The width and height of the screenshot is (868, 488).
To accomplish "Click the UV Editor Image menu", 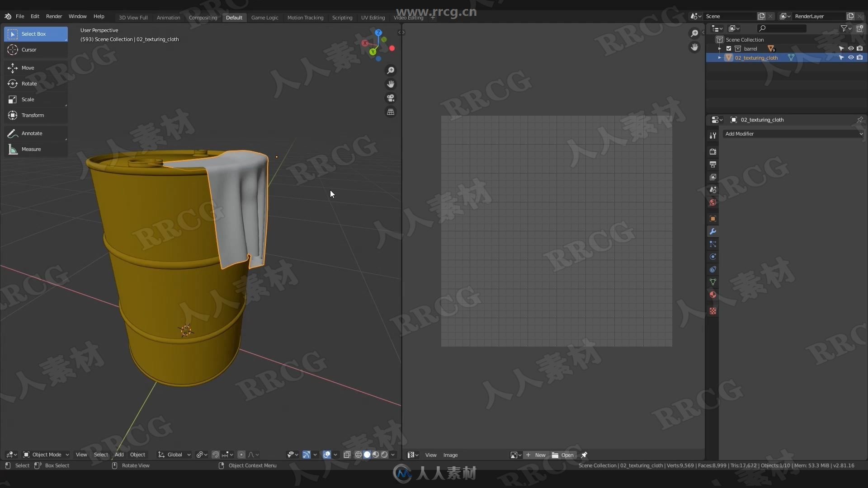I will coord(451,455).
